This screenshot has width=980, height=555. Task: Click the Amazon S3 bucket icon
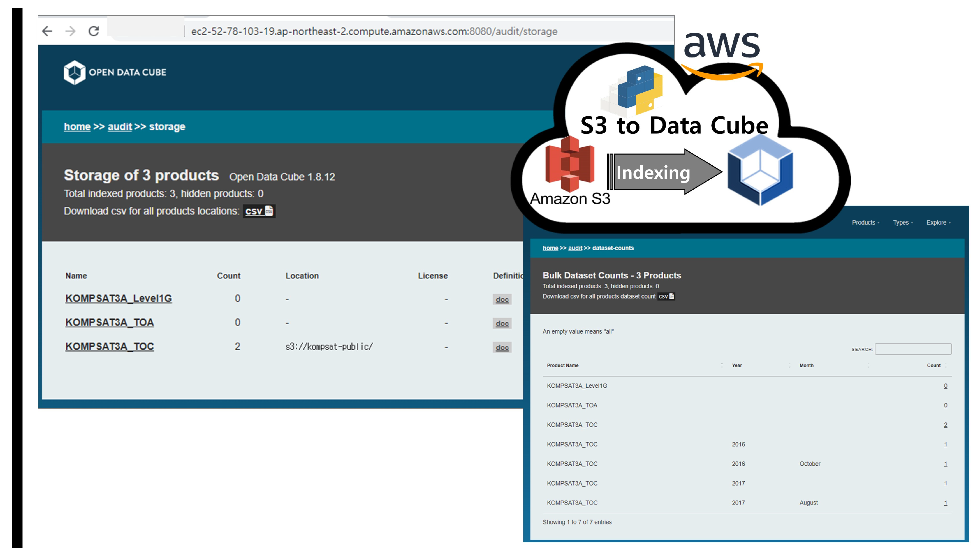569,164
